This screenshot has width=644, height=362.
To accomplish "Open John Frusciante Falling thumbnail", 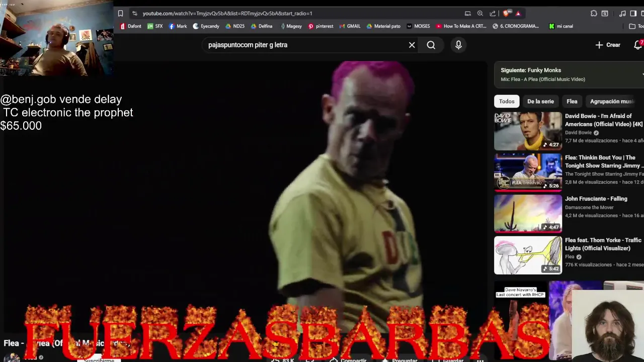I will [x=528, y=214].
